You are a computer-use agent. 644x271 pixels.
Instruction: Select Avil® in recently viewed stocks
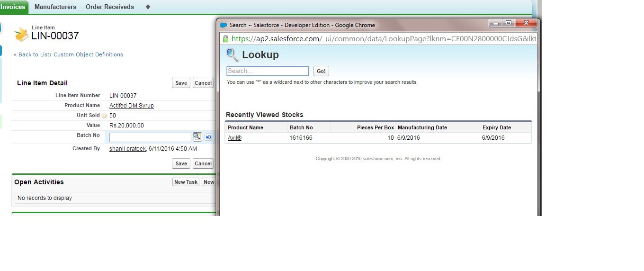(234, 138)
